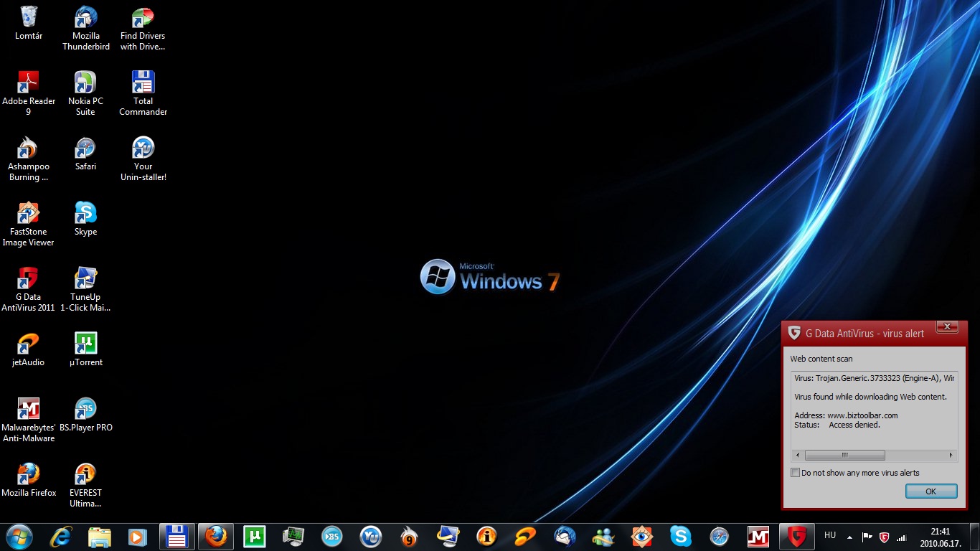980x551 pixels.
Task: Open Your Uninstaller taskbar icon
Action: tap(370, 537)
